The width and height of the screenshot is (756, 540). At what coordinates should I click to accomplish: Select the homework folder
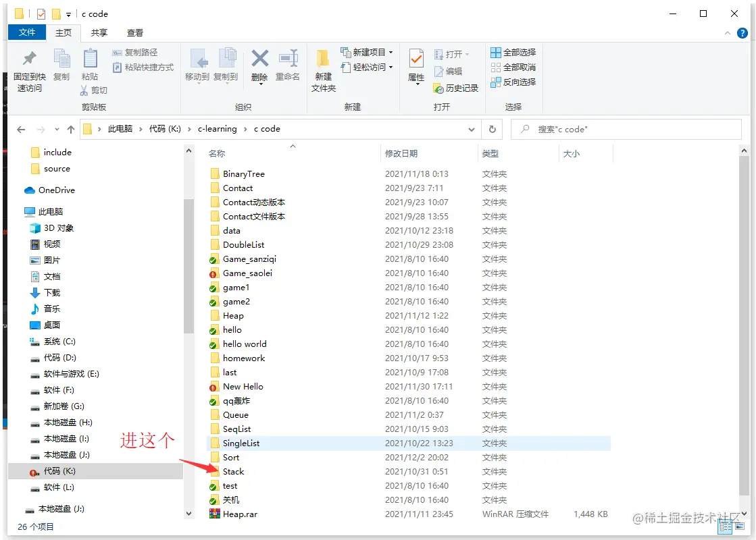pyautogui.click(x=237, y=358)
